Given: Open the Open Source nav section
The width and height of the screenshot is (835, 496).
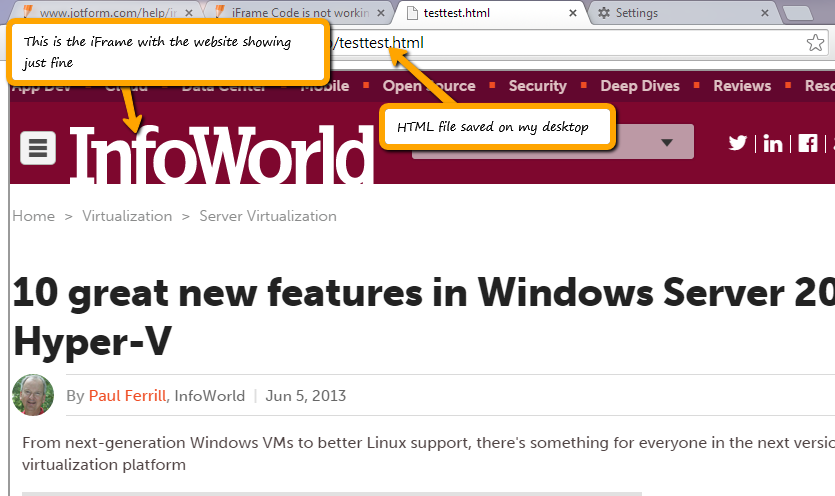Looking at the screenshot, I should click(429, 86).
